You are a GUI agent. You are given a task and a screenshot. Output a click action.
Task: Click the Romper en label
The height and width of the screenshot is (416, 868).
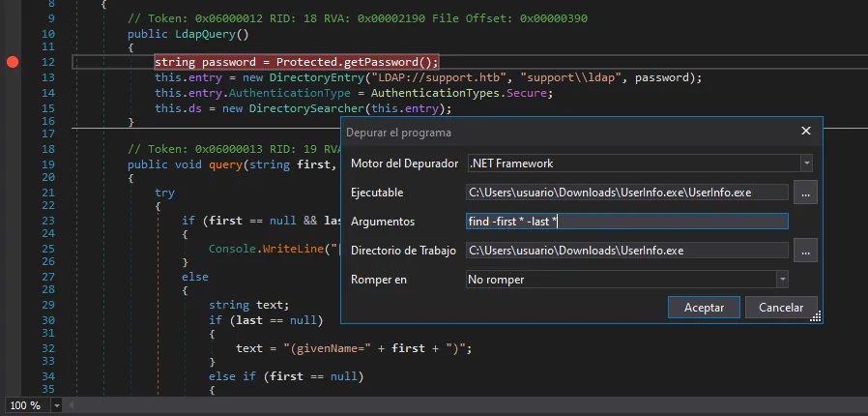[379, 280]
